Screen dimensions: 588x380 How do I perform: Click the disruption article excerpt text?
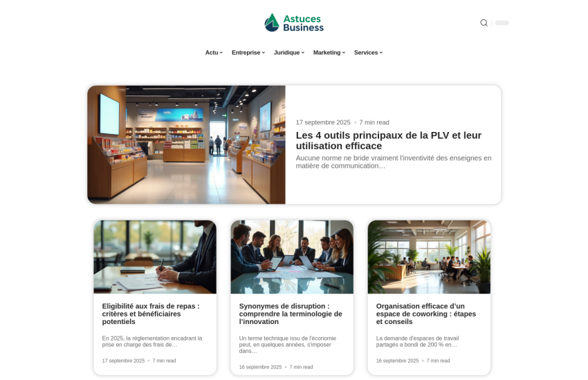click(288, 345)
